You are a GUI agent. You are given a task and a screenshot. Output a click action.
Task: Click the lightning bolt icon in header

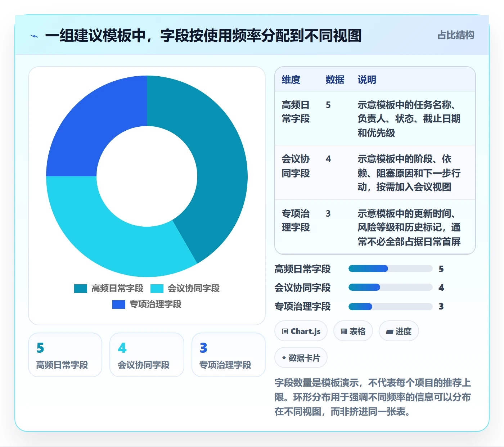tap(34, 36)
